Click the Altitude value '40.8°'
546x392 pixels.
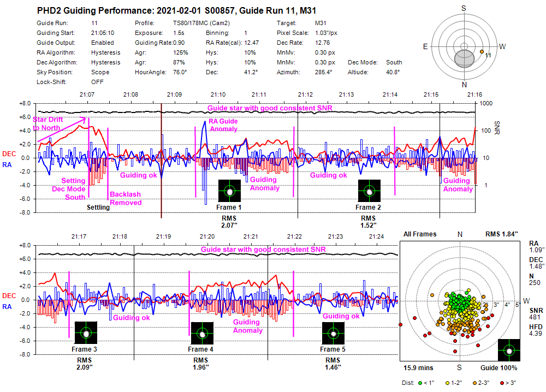coord(393,72)
